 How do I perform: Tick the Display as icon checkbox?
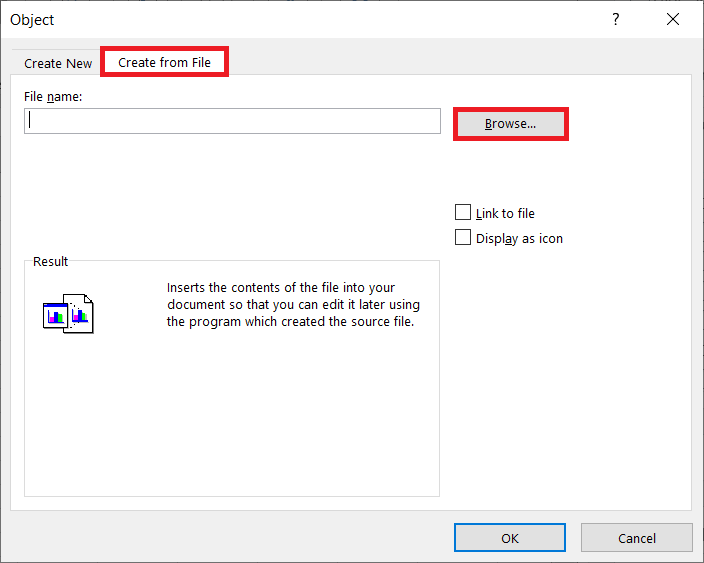click(463, 238)
